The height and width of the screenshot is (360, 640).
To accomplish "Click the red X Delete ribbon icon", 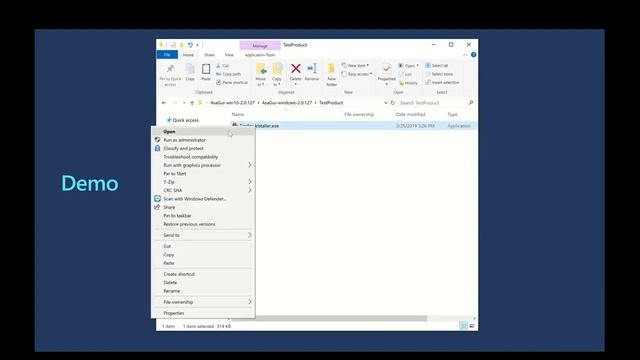I will pos(296,69).
